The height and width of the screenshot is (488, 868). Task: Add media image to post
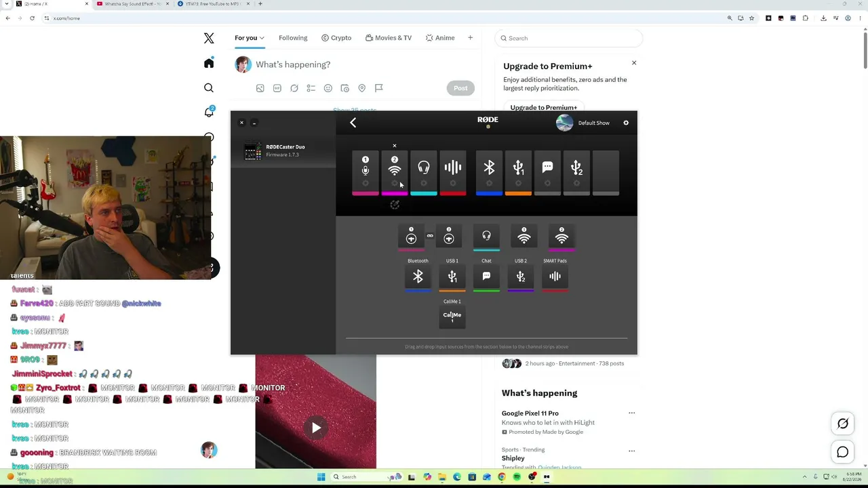point(260,88)
